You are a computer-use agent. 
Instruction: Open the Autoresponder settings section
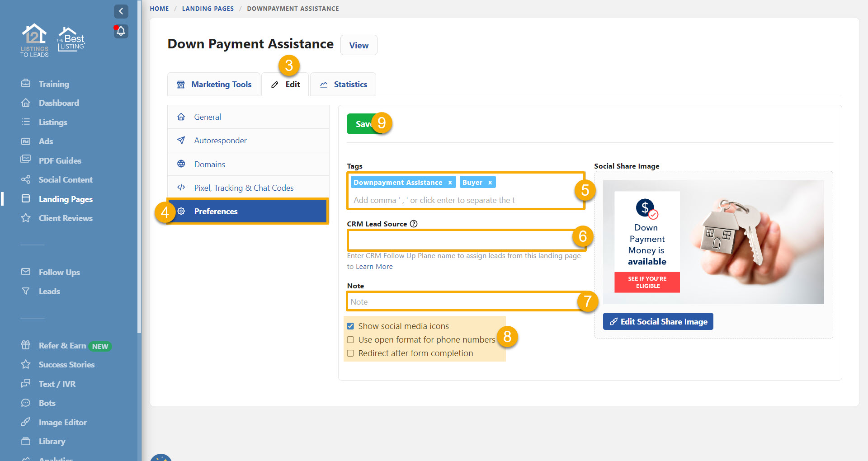click(x=220, y=141)
